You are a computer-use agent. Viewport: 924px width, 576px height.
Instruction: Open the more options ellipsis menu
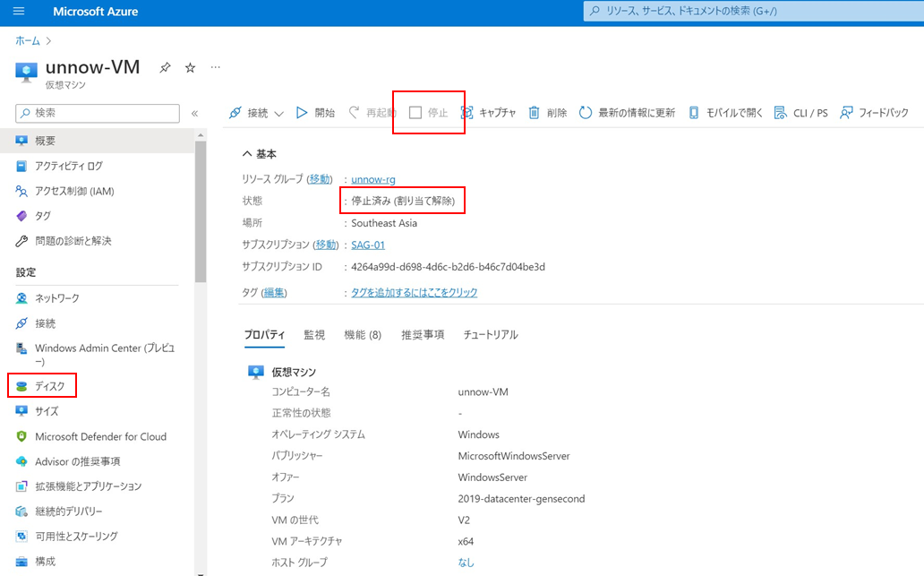(215, 68)
